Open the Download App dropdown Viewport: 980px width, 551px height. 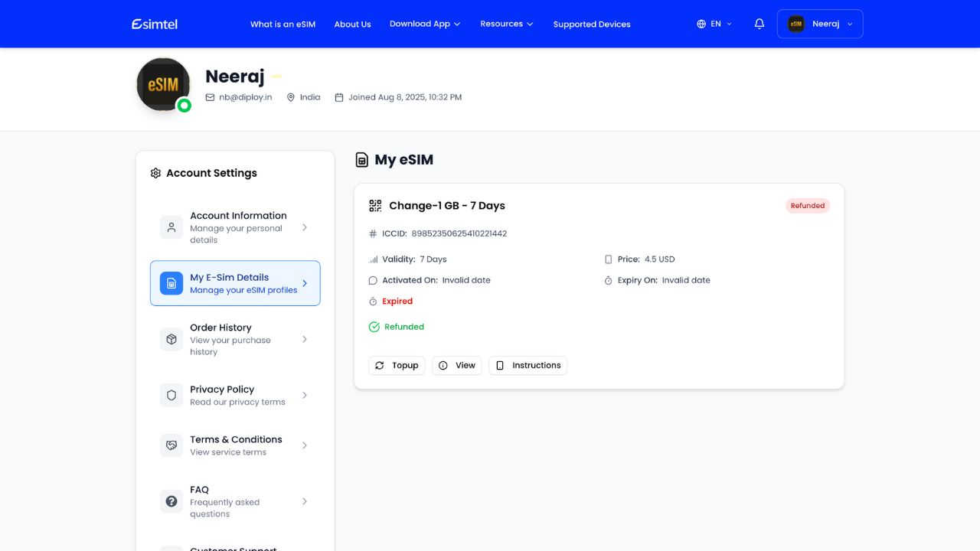coord(425,24)
